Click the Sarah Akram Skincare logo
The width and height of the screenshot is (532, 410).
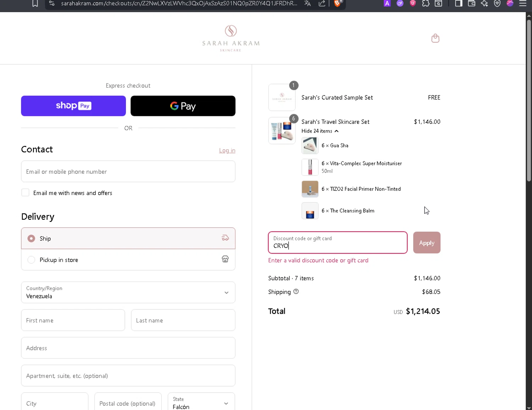click(x=231, y=38)
